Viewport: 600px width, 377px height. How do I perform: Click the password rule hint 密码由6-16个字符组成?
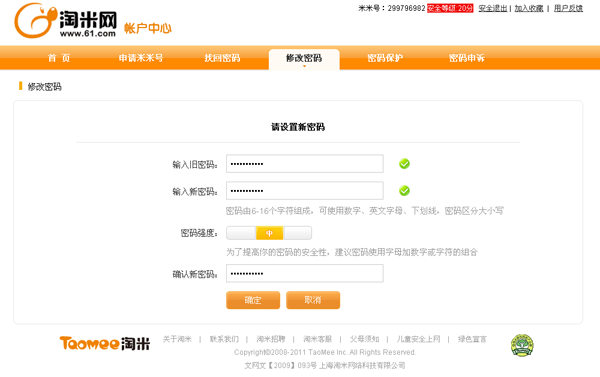(364, 211)
